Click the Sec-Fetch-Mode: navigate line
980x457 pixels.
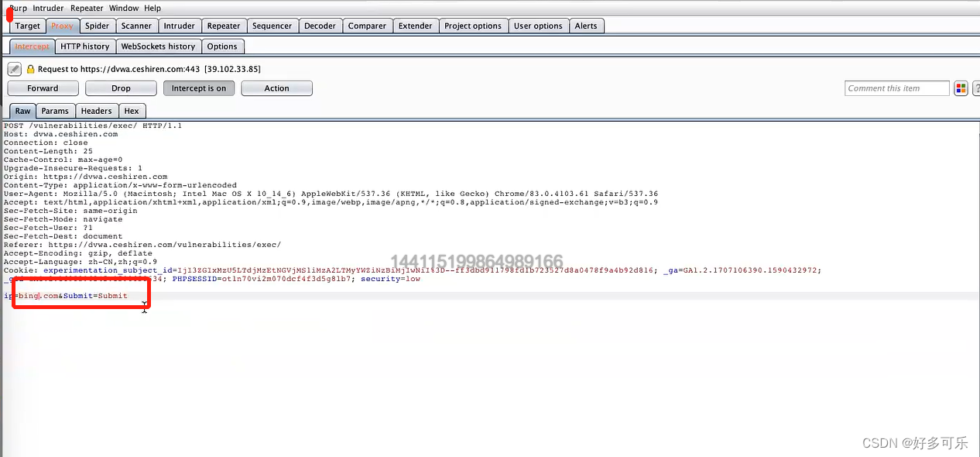(63, 219)
